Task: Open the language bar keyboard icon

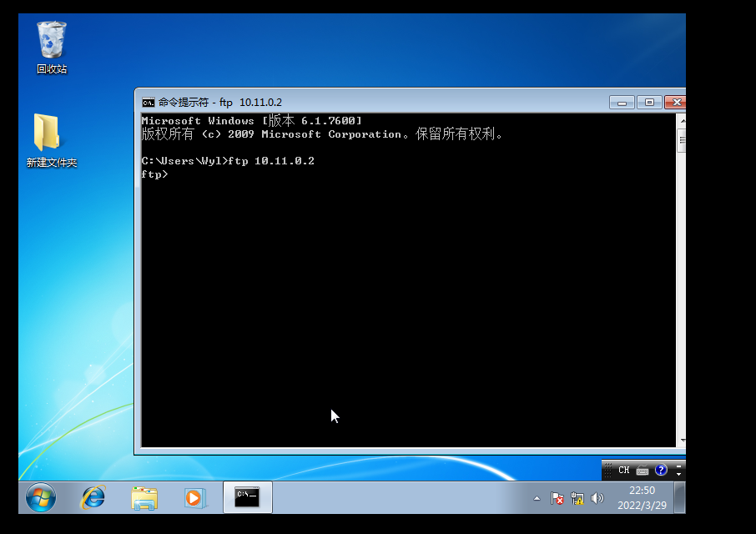Action: (643, 470)
